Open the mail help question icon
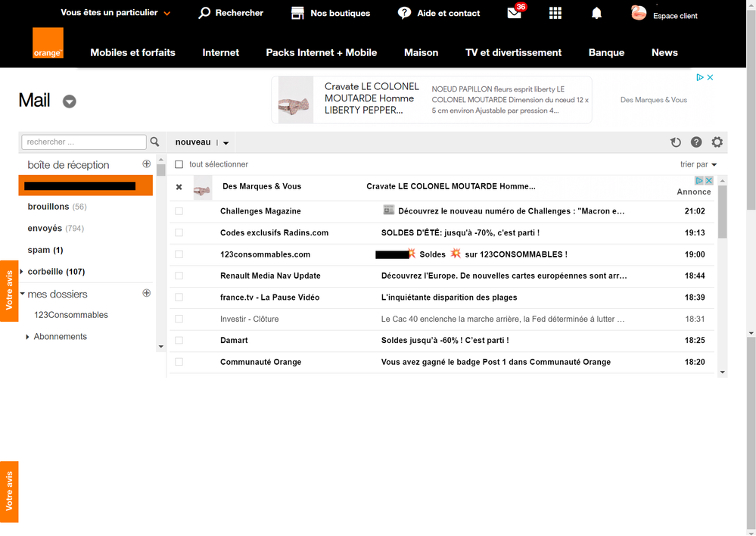 pyautogui.click(x=696, y=142)
